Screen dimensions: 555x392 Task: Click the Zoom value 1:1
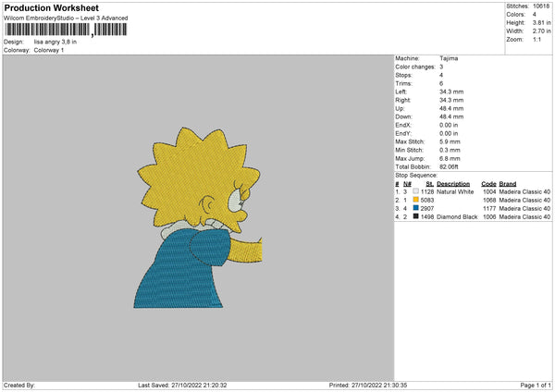(536, 39)
